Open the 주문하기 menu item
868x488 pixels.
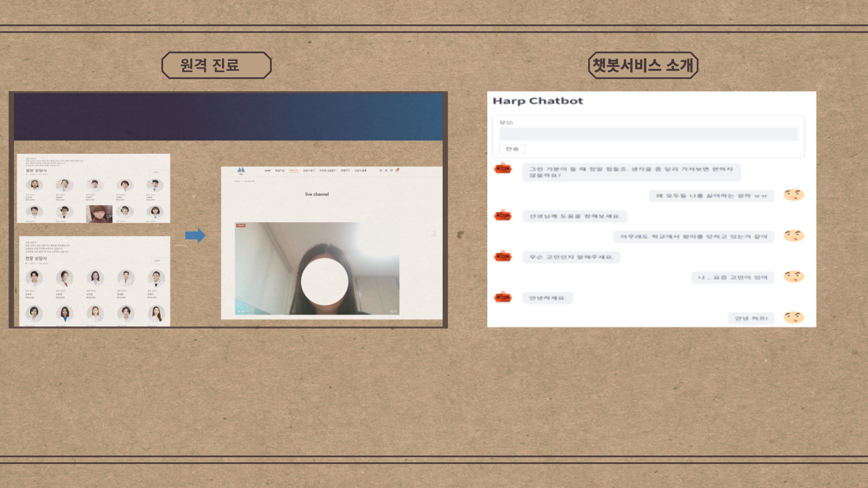pyautogui.click(x=345, y=170)
